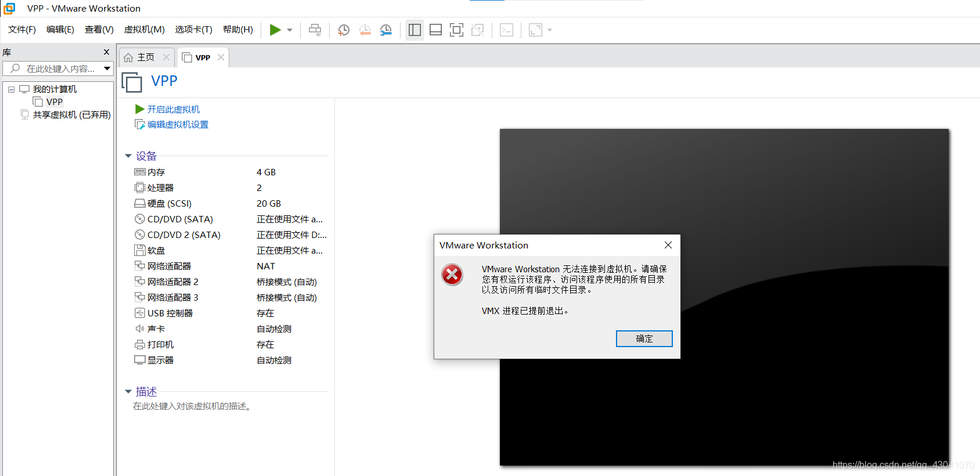Click the green Power On play icon in the toolbar

pyautogui.click(x=275, y=30)
